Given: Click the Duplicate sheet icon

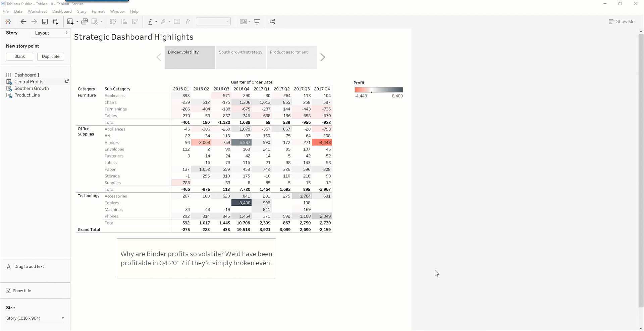Looking at the screenshot, I should (x=85, y=22).
